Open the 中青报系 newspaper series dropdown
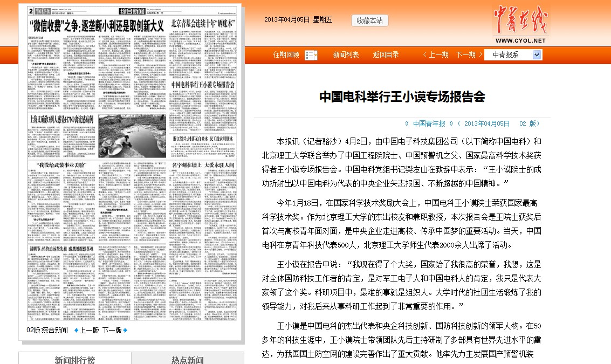The height and width of the screenshot is (364, 611). [x=510, y=54]
